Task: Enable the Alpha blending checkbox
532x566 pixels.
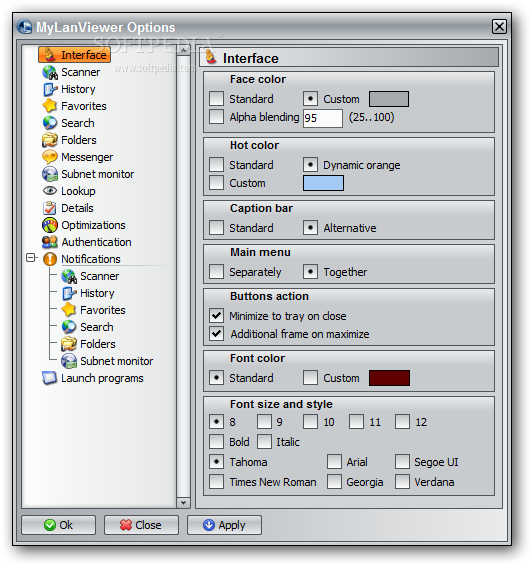Action: (217, 117)
